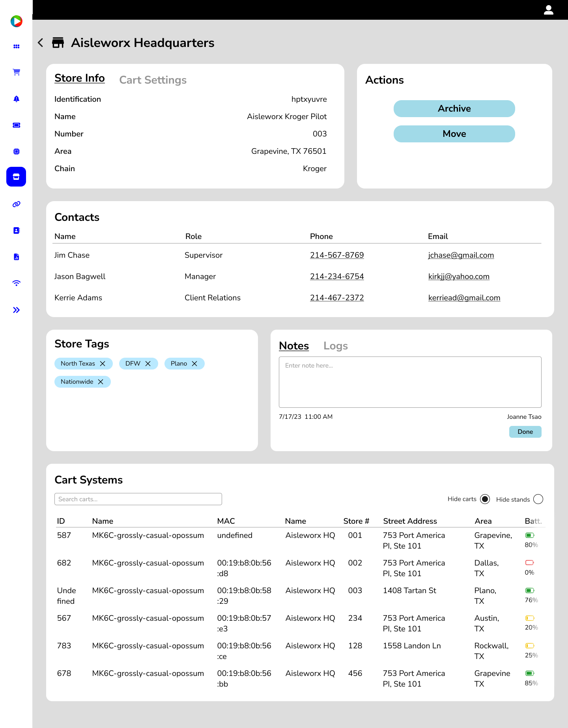Click the 1558 Landon Ln address
568x728 pixels.
point(412,646)
